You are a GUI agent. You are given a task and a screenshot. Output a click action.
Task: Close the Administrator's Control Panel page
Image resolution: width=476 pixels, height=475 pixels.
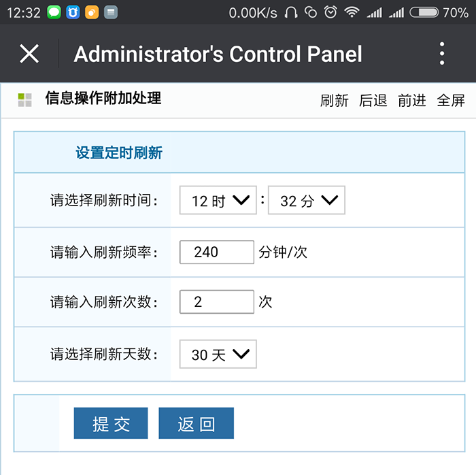tap(29, 54)
